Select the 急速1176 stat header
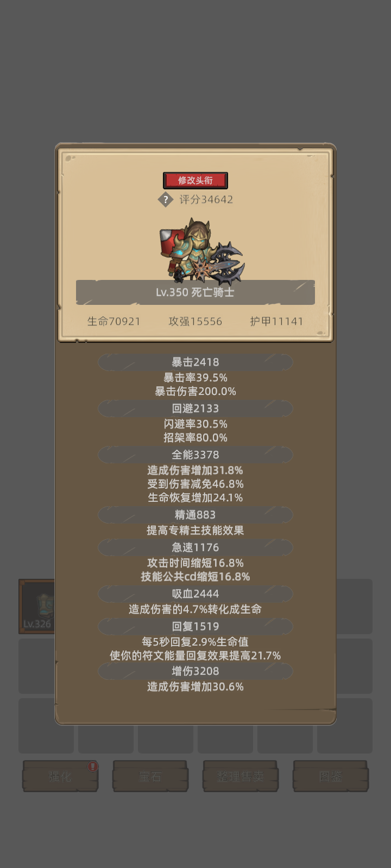Screen dimensions: 391x868 click(x=195, y=547)
